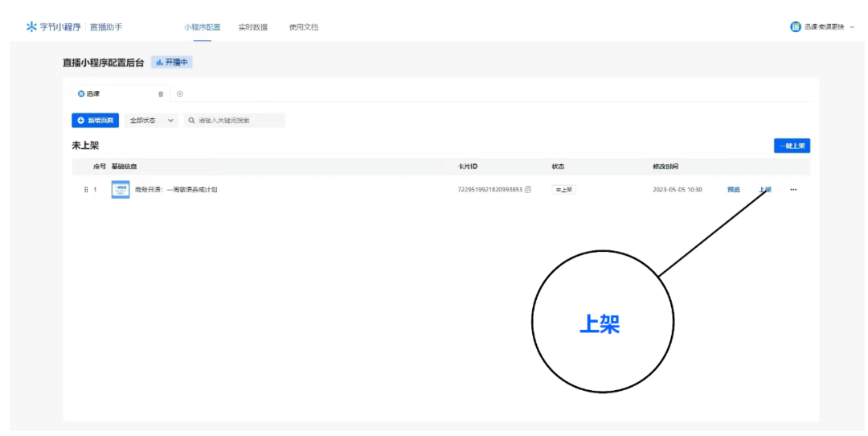Click the 未上架 status tag in row 1
Screen dimensions: 868x436
tap(563, 190)
